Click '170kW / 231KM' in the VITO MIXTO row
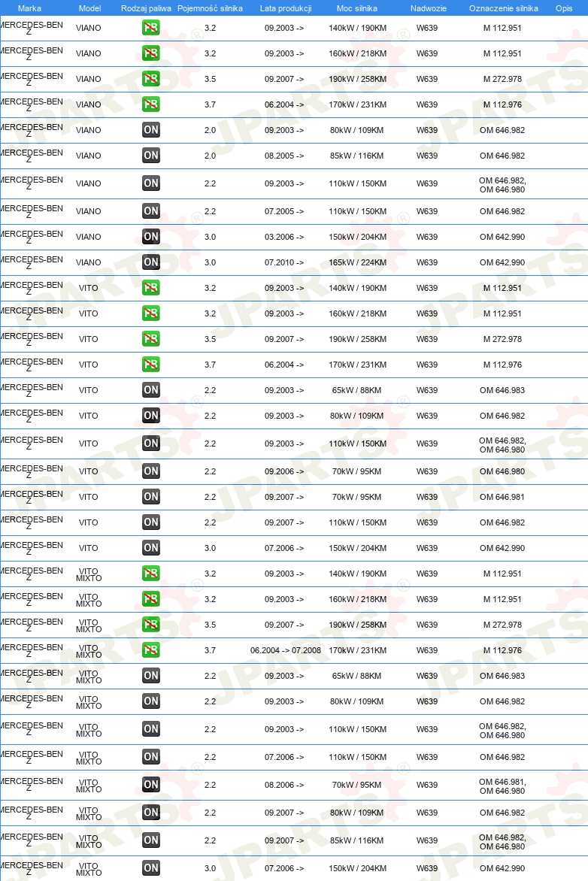588x881 pixels. coord(357,650)
